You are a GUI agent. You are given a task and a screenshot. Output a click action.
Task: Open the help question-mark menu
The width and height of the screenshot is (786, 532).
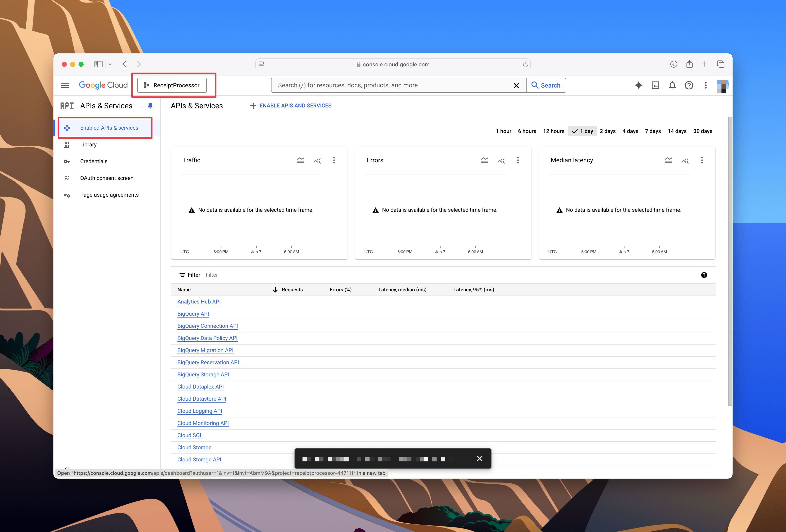tap(689, 85)
